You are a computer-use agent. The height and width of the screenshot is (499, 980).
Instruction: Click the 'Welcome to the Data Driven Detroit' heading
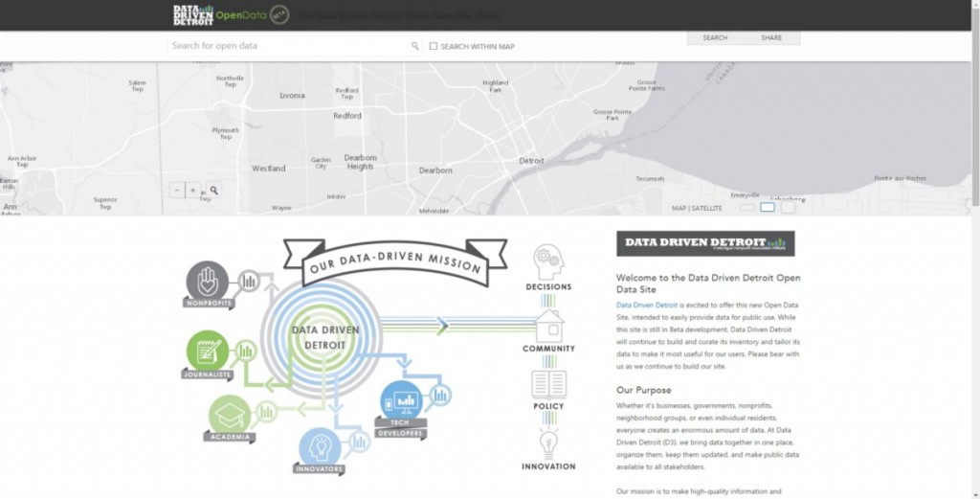coord(708,284)
